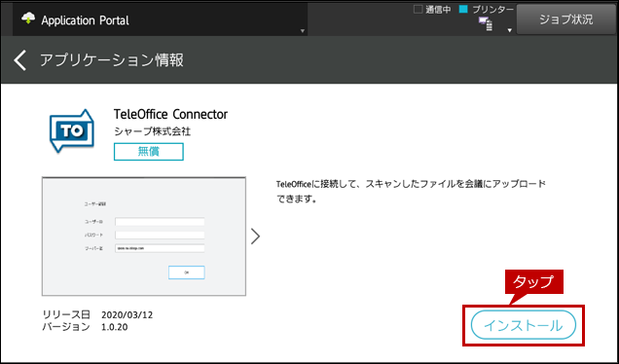Click the ユーザーID field in preview
The width and height of the screenshot is (619, 364).
click(x=160, y=222)
